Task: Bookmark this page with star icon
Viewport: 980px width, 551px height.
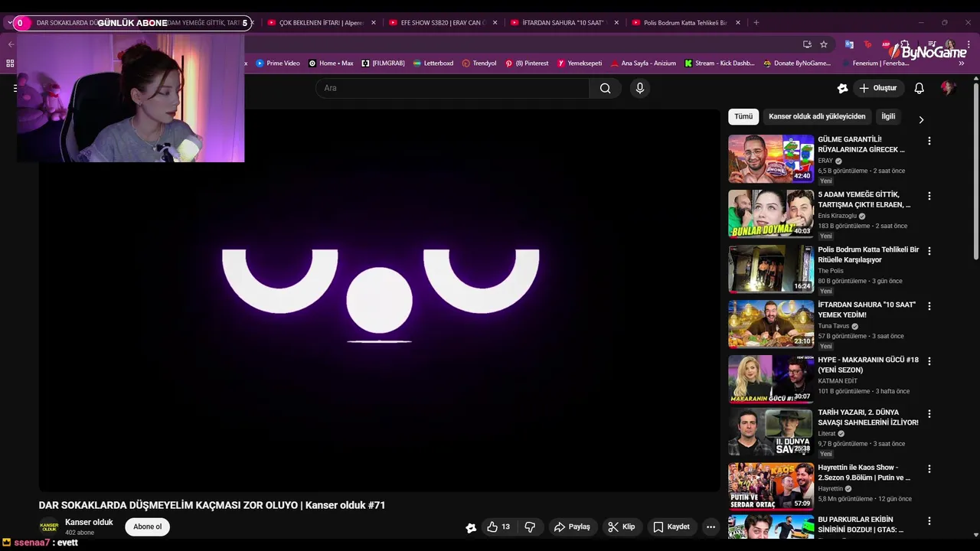Action: click(x=824, y=44)
